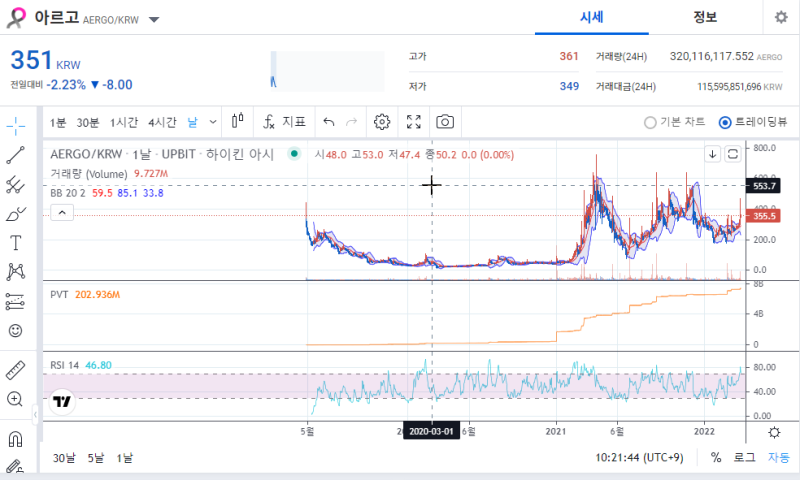This screenshot has height=480, width=800.
Task: Toggle 자동 auto scale
Action: coord(779,458)
